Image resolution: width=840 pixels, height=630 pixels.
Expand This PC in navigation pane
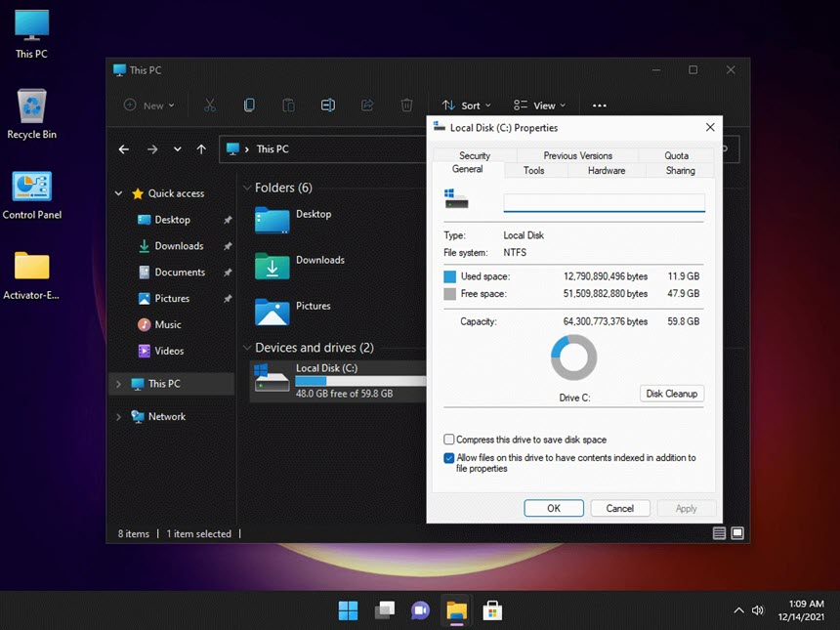coord(118,384)
